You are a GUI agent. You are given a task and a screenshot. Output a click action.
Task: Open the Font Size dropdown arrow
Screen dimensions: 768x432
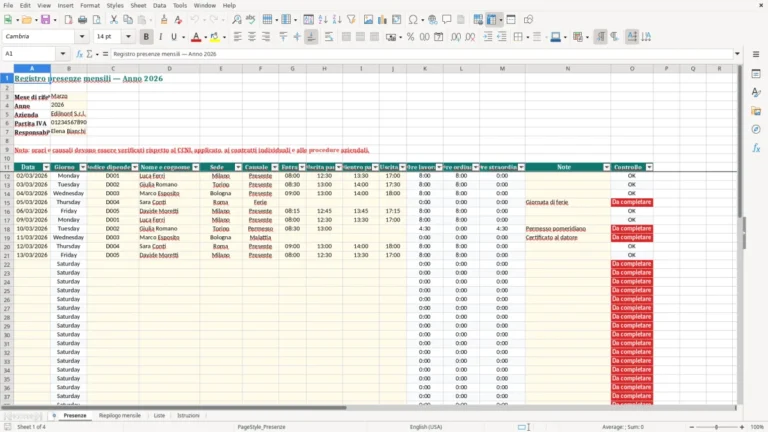(x=128, y=37)
